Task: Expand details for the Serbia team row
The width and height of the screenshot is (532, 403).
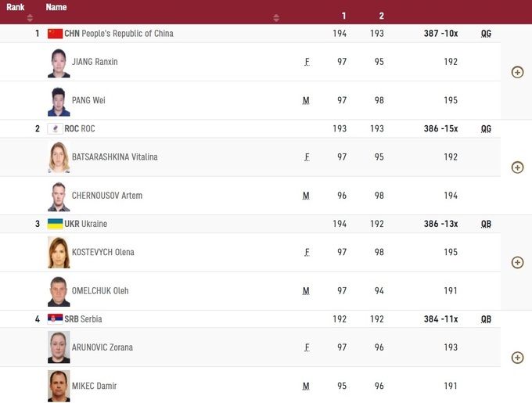Action: click(517, 358)
